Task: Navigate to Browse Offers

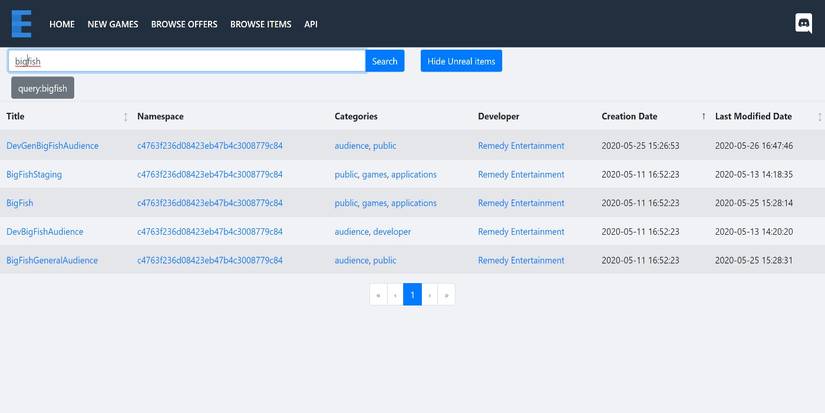Action: [184, 24]
